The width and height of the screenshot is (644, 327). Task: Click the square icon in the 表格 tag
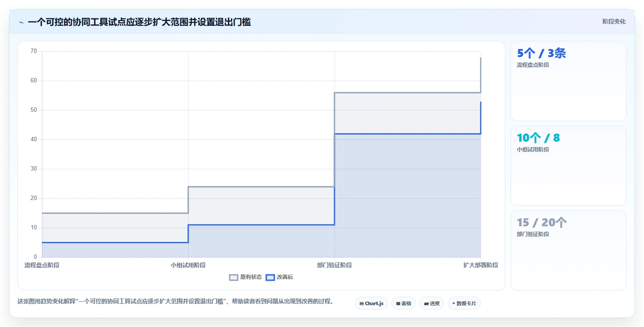pyautogui.click(x=398, y=303)
